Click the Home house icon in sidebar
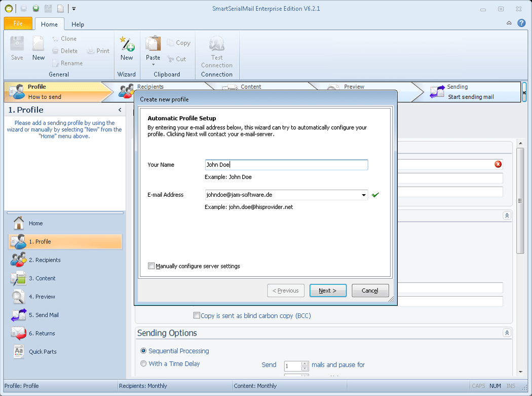Viewport: 532px width, 396px height. click(x=18, y=223)
